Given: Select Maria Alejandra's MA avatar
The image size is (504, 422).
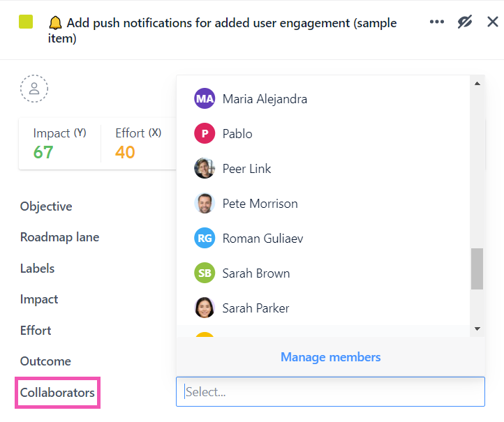Looking at the screenshot, I should (205, 98).
